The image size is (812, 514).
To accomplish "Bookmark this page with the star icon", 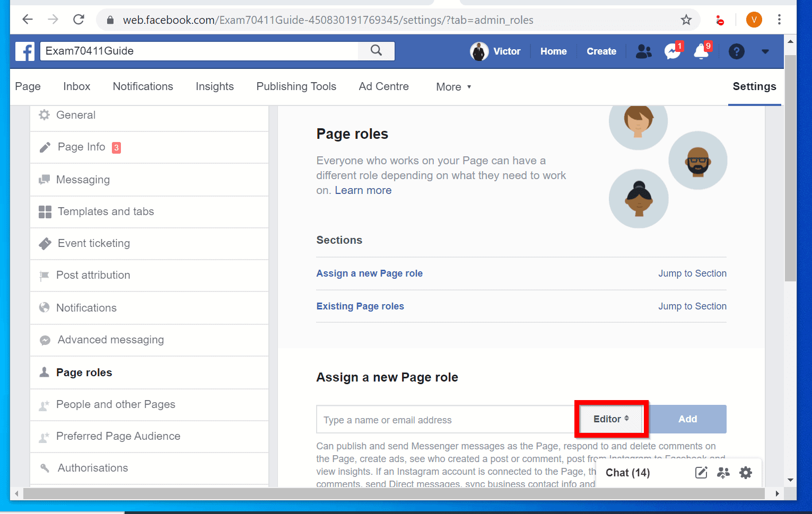I will click(x=686, y=20).
